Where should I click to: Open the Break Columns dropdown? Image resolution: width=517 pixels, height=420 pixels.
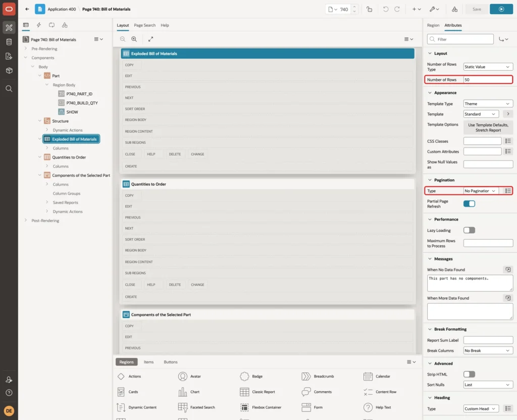[x=488, y=350]
